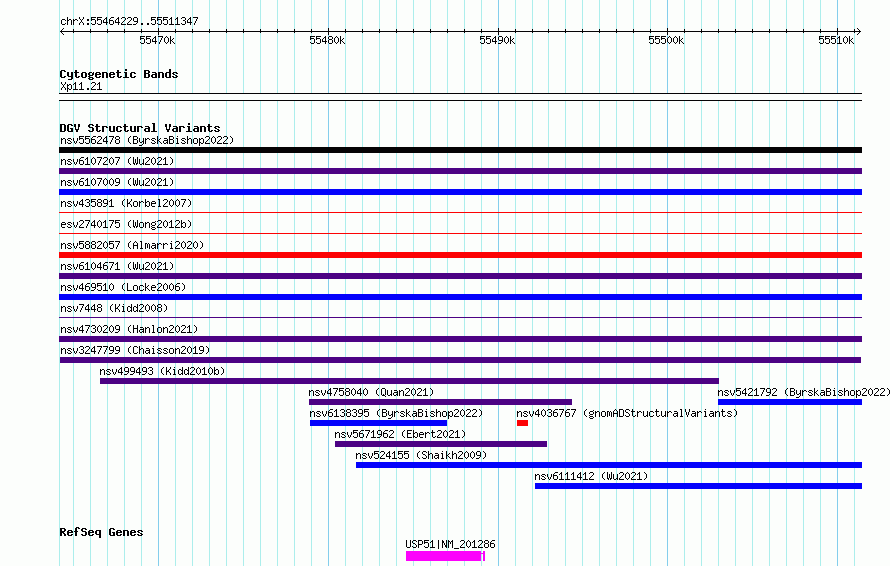
Task: Open the nsv499493 (Kidd2010b) label
Action: [x=162, y=371]
